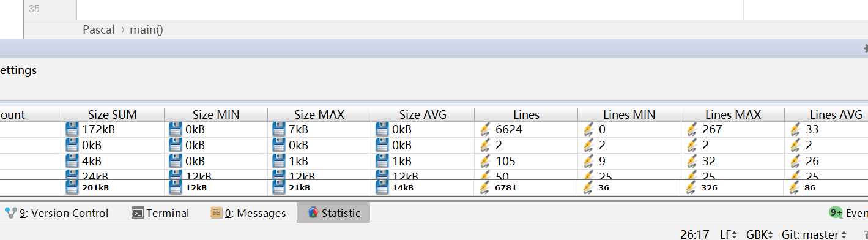Sort by the Lines MAX column header
The width and height of the screenshot is (868, 240).
click(733, 114)
